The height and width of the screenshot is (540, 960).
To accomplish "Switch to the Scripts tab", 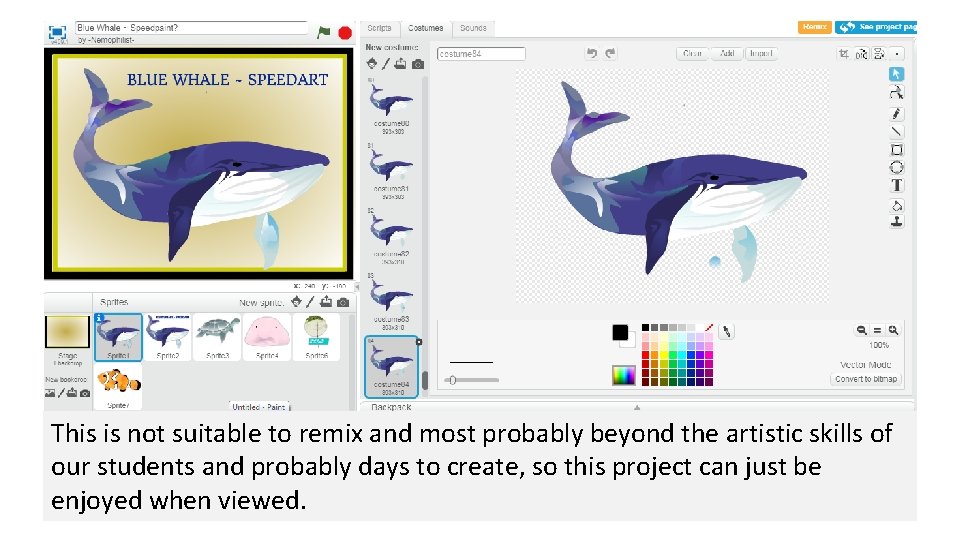I will click(379, 28).
